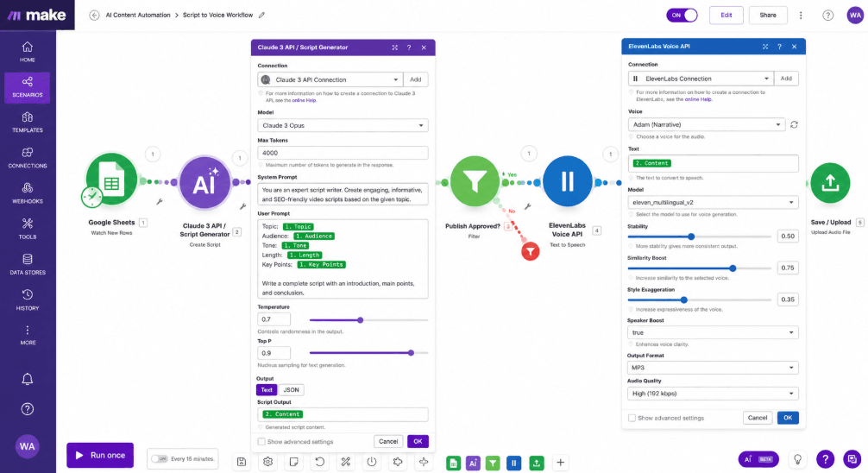The width and height of the screenshot is (868, 473).
Task: Open the ElevenLabs Connection dropdown
Action: 701,78
